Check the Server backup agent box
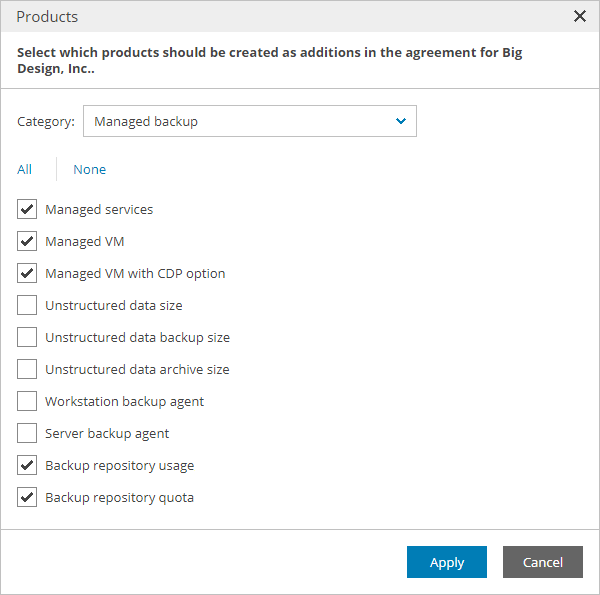Screen dimensions: 600x595 click(27, 433)
